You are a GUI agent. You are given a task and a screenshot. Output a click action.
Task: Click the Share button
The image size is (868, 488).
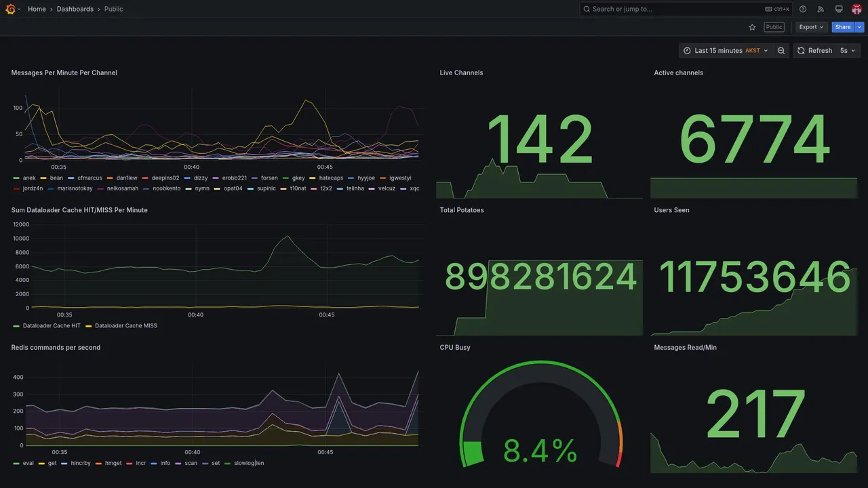pyautogui.click(x=843, y=27)
